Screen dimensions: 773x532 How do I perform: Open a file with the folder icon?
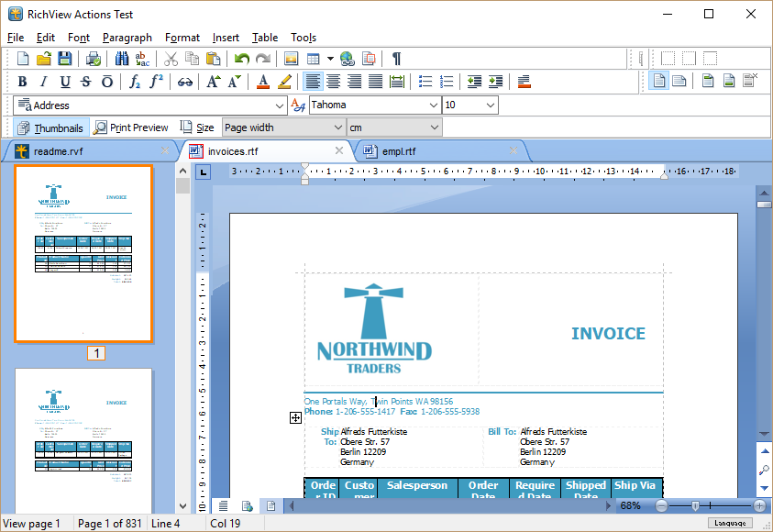[x=44, y=59]
